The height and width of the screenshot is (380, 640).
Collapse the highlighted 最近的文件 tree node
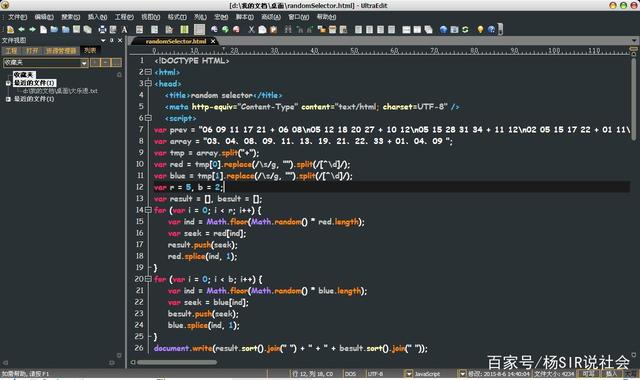[x=8, y=83]
